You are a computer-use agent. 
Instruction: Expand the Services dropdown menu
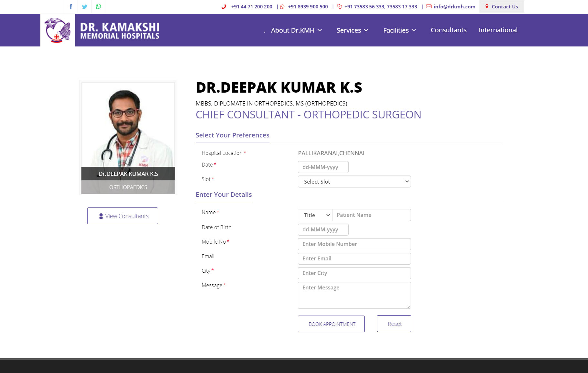click(352, 30)
